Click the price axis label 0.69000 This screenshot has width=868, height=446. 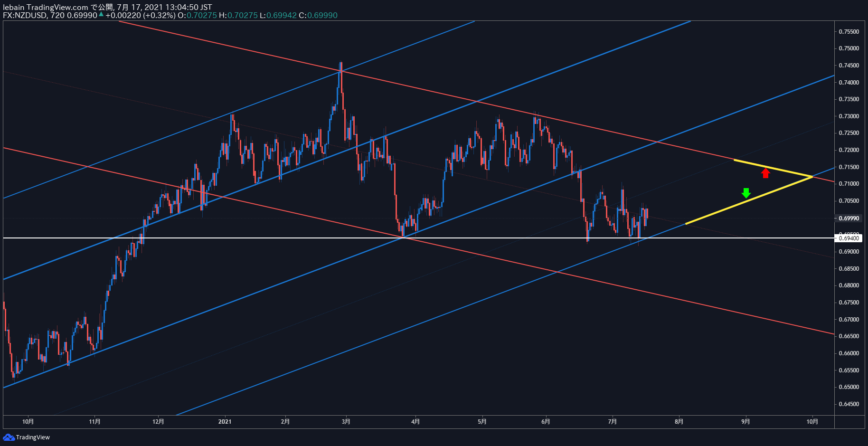[849, 252]
